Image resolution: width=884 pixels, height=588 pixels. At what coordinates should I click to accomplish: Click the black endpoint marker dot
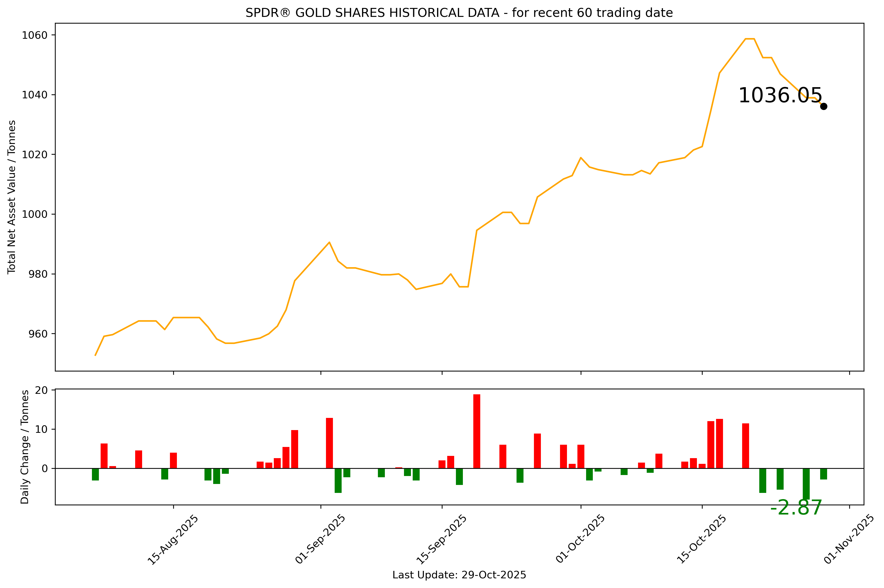tap(824, 107)
